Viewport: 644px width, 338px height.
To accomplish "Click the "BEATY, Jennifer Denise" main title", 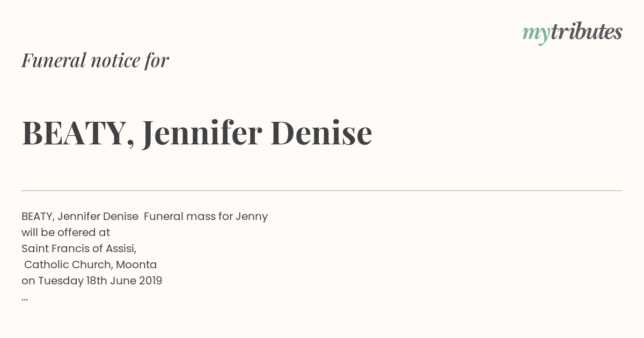I will [197, 133].
